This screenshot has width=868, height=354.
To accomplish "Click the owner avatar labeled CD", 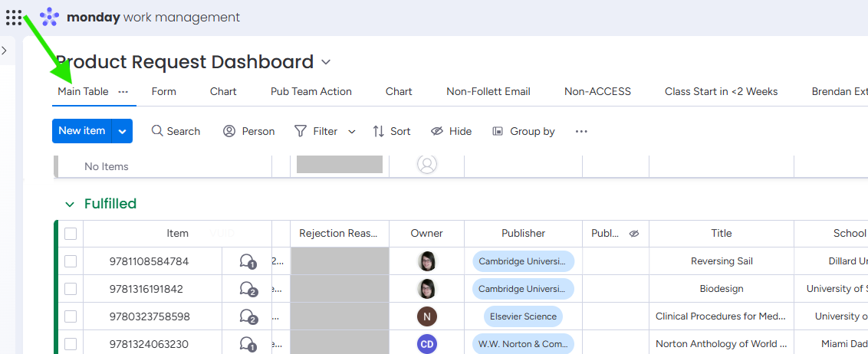I will (427, 344).
